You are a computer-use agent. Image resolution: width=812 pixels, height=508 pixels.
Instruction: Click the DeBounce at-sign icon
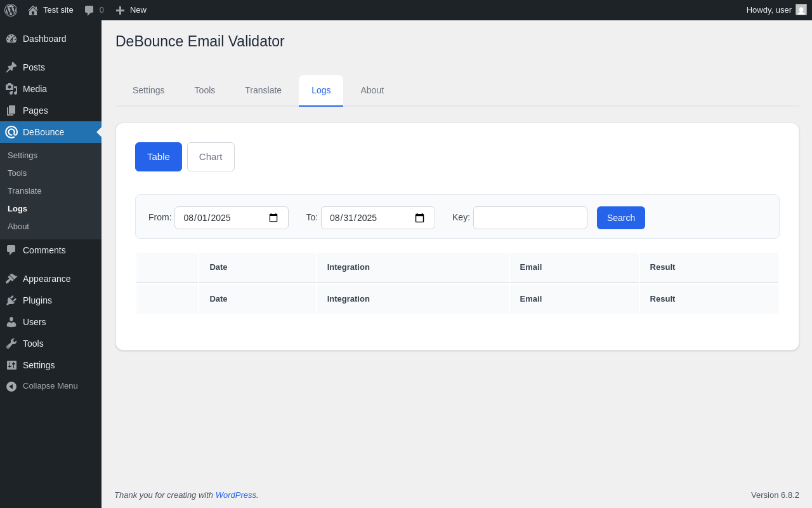pos(11,132)
